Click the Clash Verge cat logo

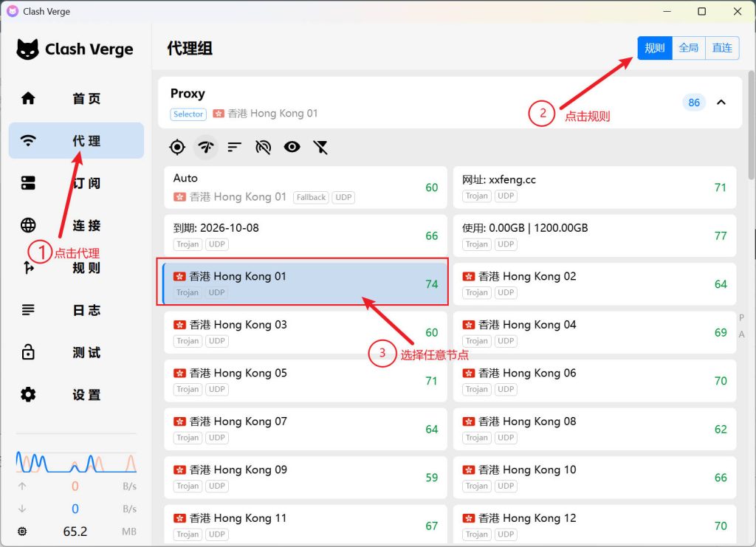click(x=28, y=49)
